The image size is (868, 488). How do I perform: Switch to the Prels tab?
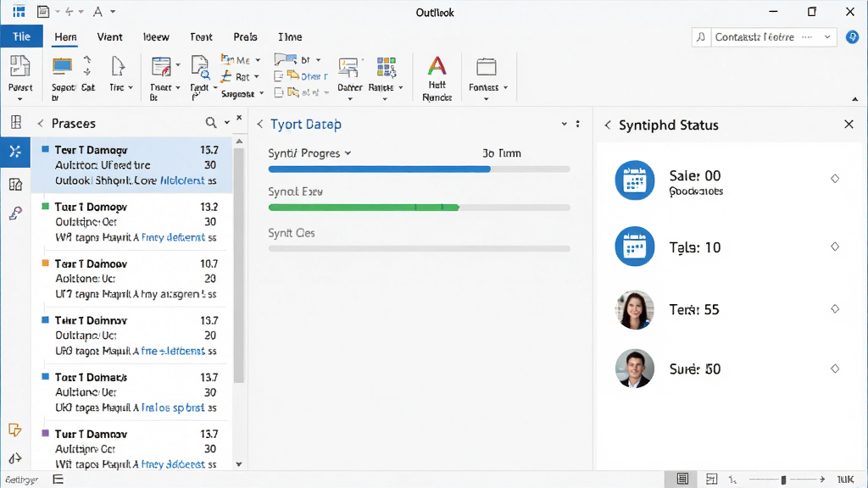pyautogui.click(x=245, y=37)
